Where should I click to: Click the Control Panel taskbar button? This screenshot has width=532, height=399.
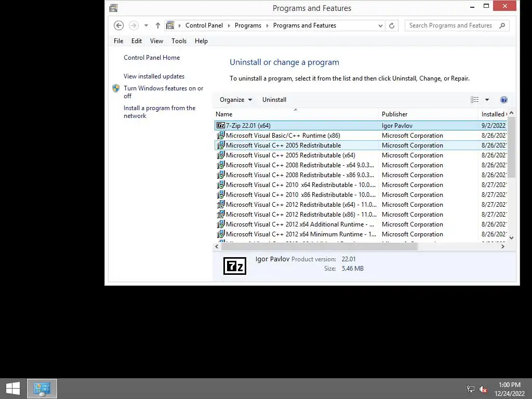pyautogui.click(x=42, y=389)
